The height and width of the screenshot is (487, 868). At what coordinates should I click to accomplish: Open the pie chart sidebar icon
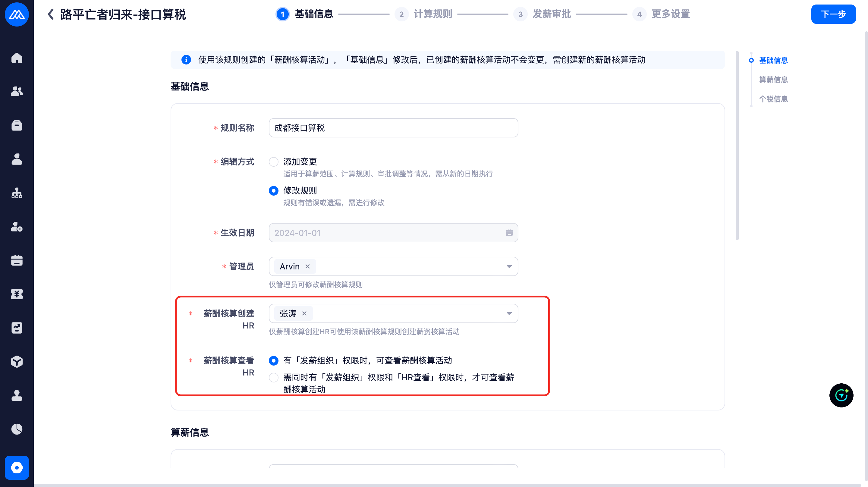tap(17, 429)
